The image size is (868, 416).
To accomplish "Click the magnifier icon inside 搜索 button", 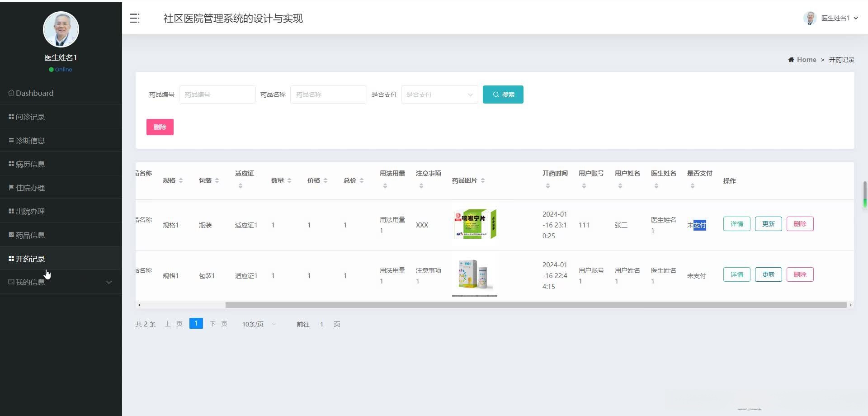I will tap(495, 94).
